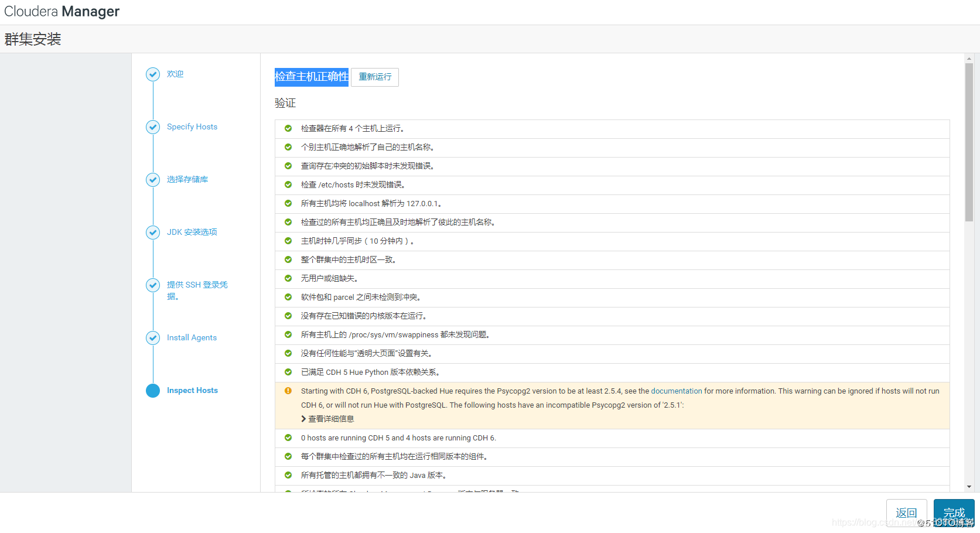Click text about /proc/sys/vm/swappiness
This screenshot has width=980, height=533.
(x=395, y=334)
